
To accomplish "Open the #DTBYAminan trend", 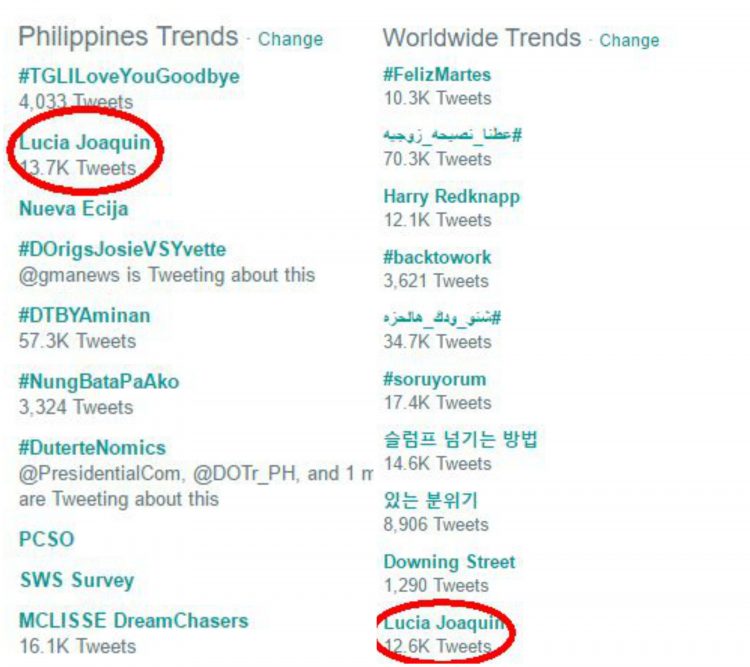I will [x=84, y=315].
